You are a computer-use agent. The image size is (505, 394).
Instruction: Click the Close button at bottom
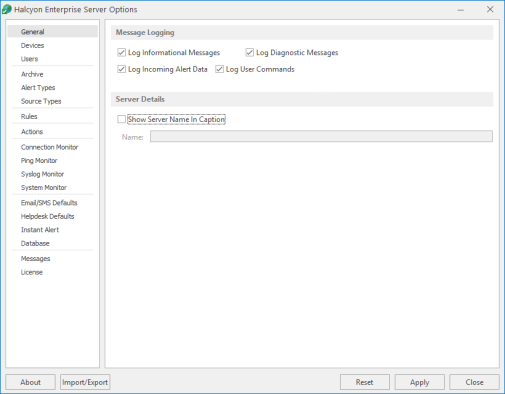click(474, 382)
